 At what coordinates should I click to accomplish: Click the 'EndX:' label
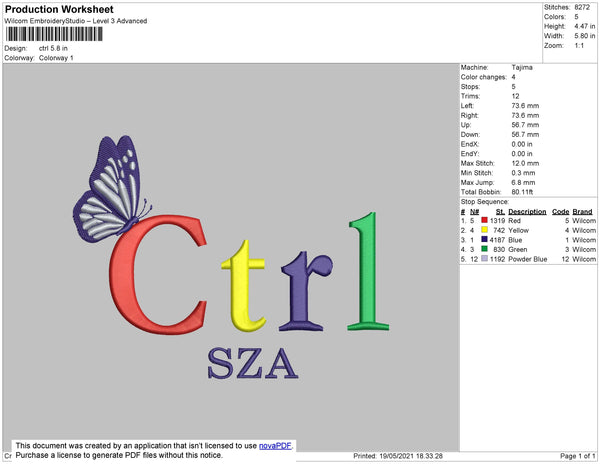(x=470, y=144)
